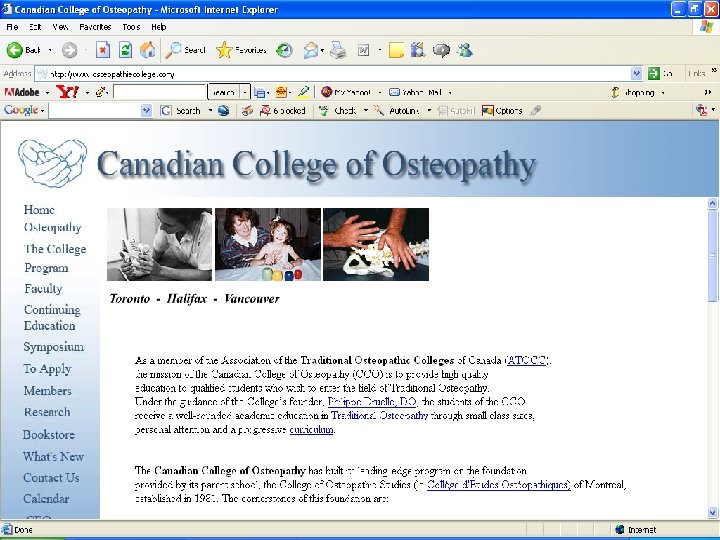Open the Bookstore sidebar link
The width and height of the screenshot is (720, 540).
click(49, 434)
